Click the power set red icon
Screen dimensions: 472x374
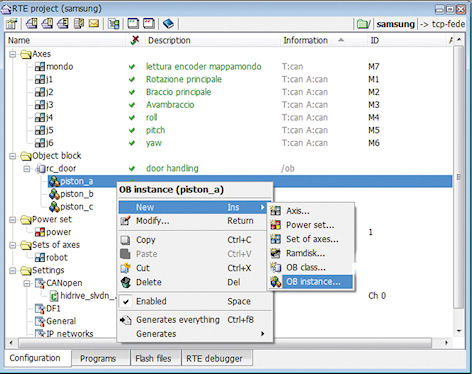pos(40,232)
